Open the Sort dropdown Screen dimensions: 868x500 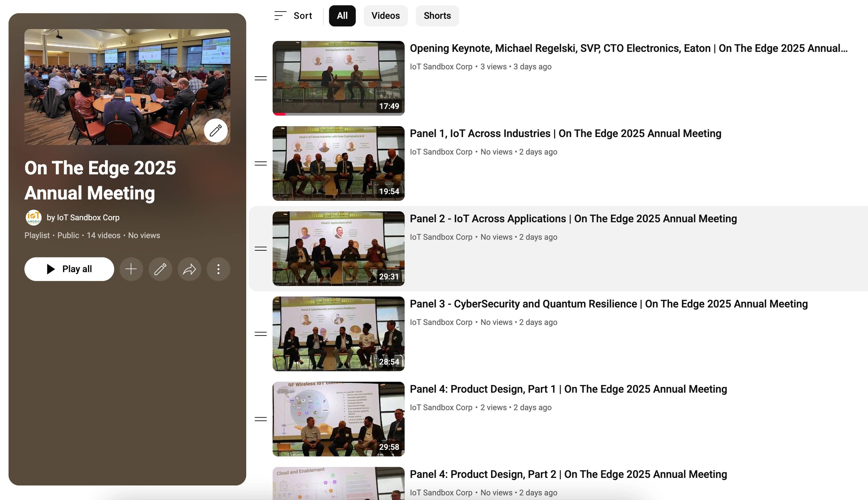point(293,15)
